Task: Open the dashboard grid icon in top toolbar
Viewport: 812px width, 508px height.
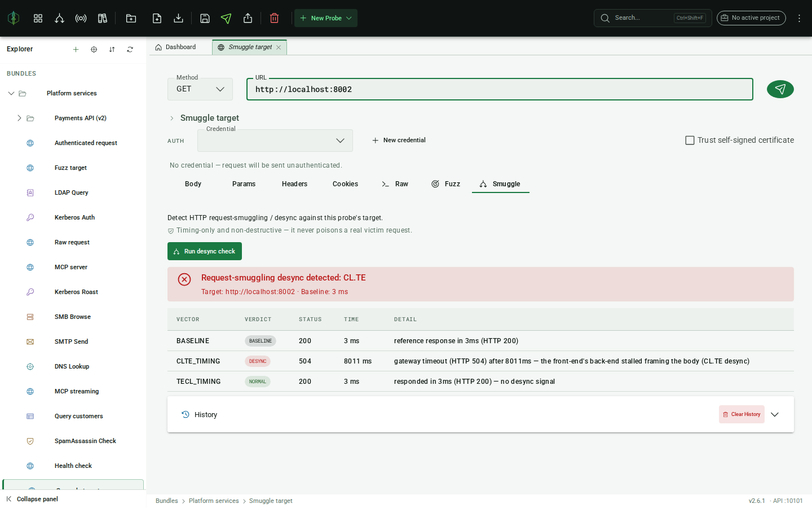Action: click(x=38, y=18)
